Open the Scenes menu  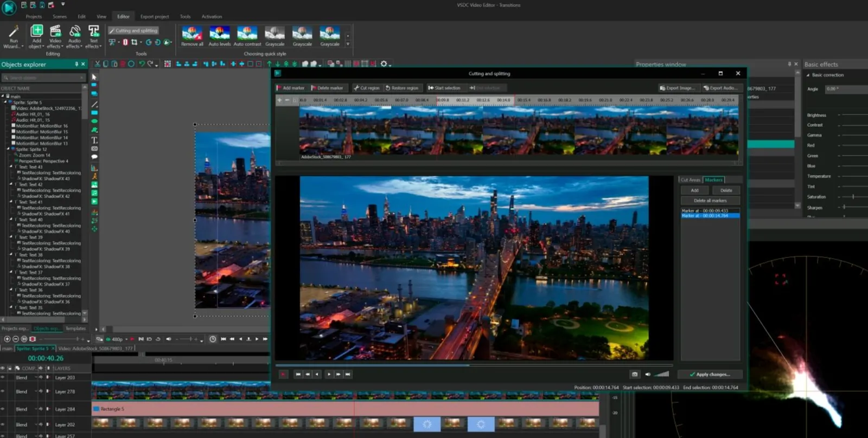pyautogui.click(x=60, y=17)
